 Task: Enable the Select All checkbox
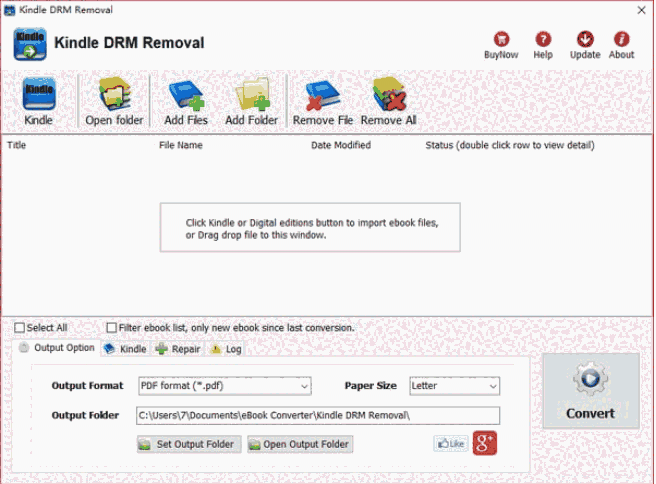(19, 328)
